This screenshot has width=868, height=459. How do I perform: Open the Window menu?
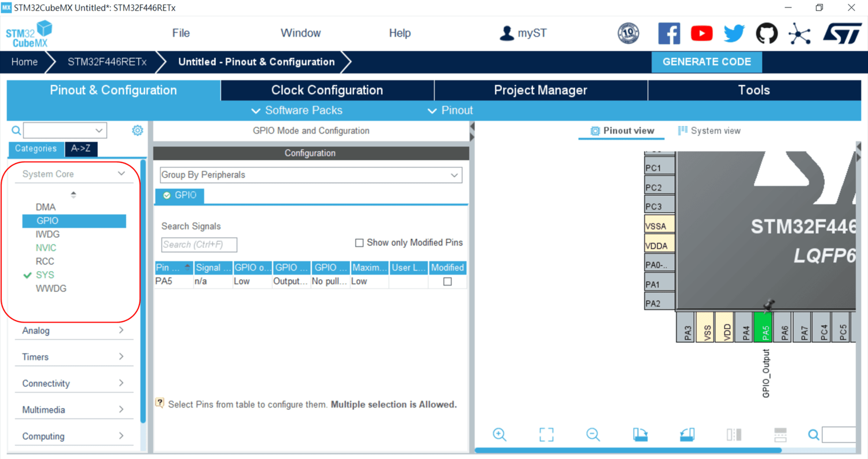pos(300,33)
